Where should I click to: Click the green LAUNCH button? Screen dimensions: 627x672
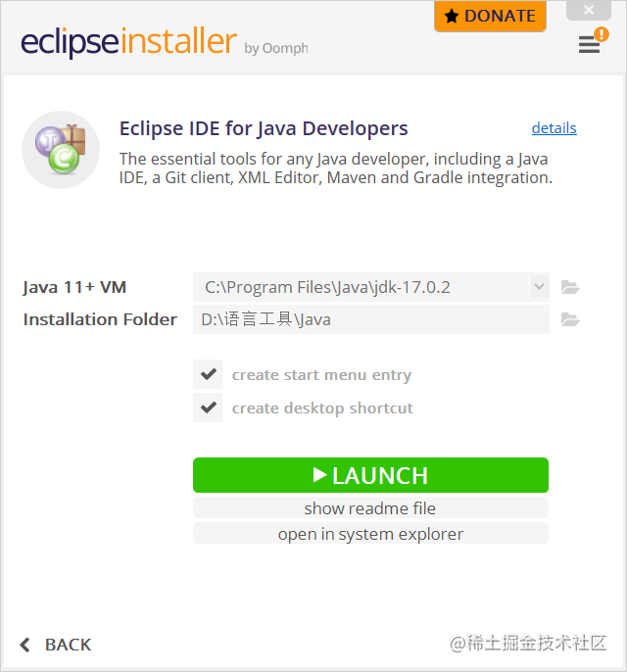[370, 475]
